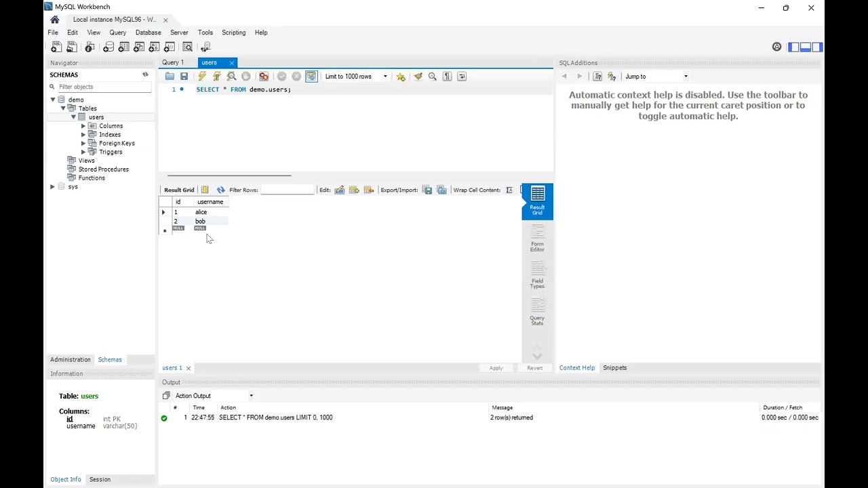Save the script to a file
The image size is (868, 488).
pos(184,77)
